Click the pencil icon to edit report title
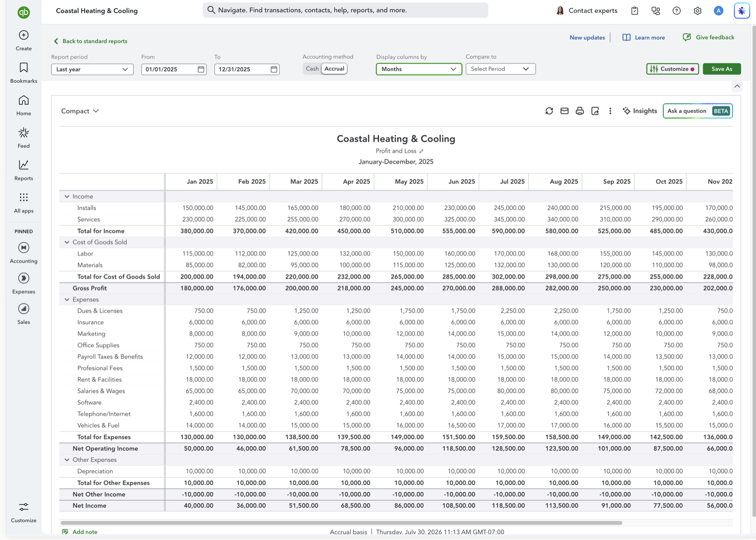 click(x=421, y=151)
